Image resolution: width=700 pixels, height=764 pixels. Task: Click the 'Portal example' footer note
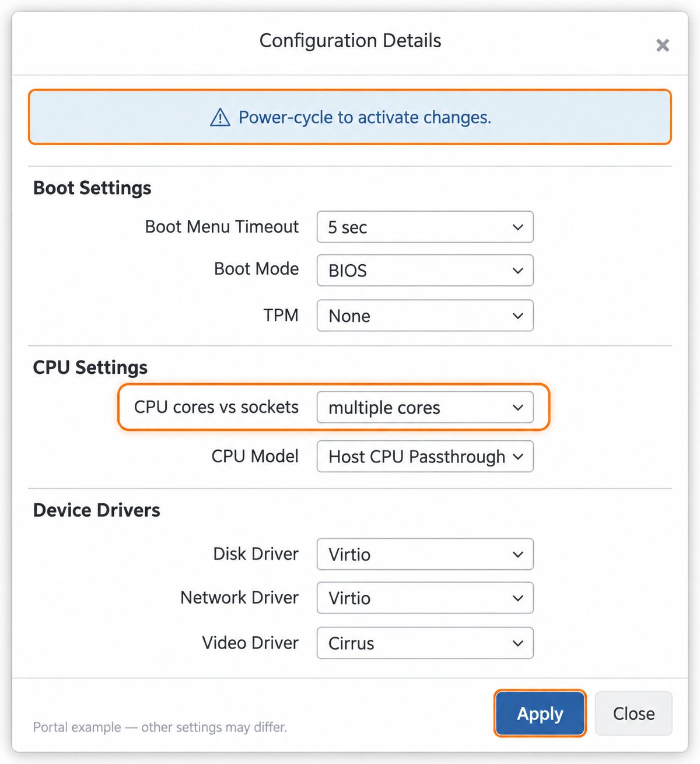point(160,727)
